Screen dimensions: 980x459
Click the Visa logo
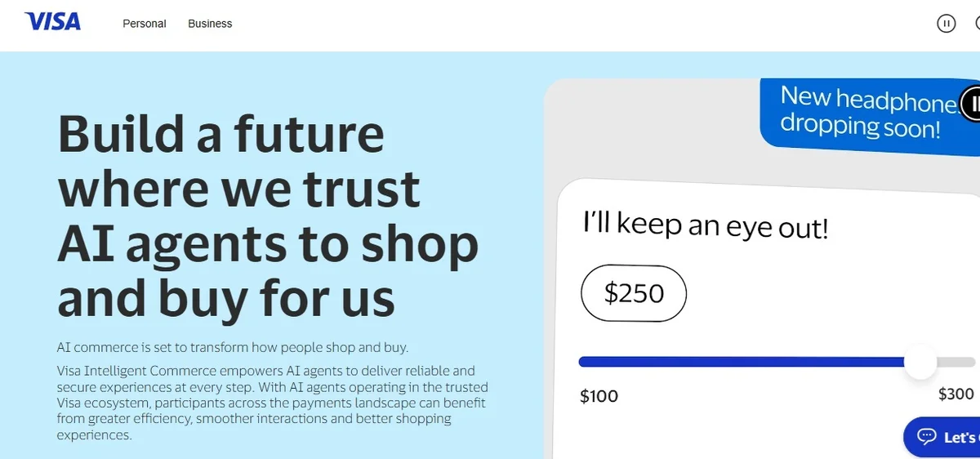point(53,22)
